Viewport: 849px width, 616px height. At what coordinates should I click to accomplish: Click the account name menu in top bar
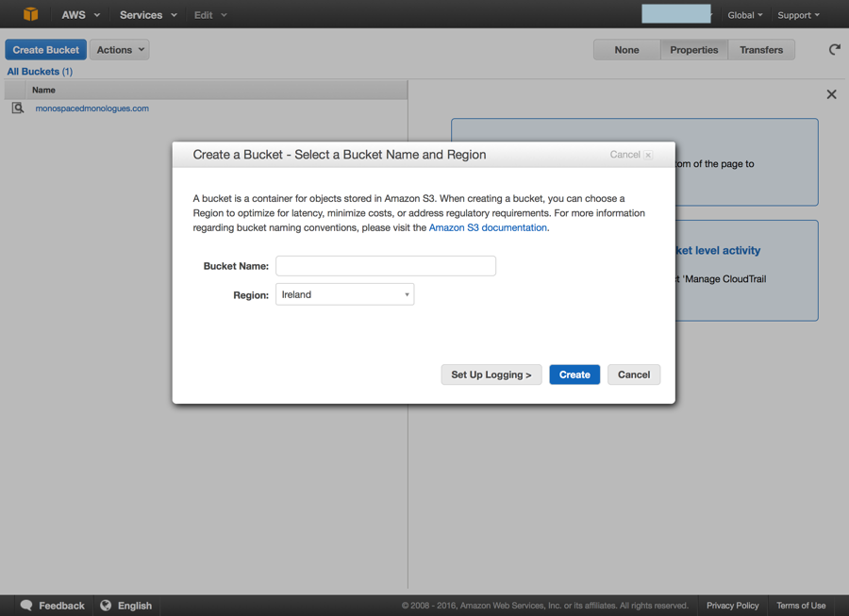tap(676, 14)
